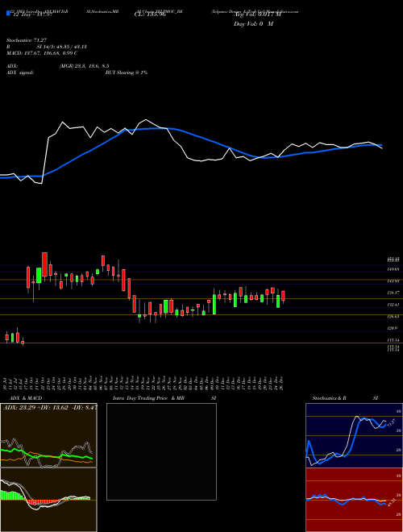Open the MACD histogram chart thumbnail
The image size is (403, 532).
pos(48,500)
